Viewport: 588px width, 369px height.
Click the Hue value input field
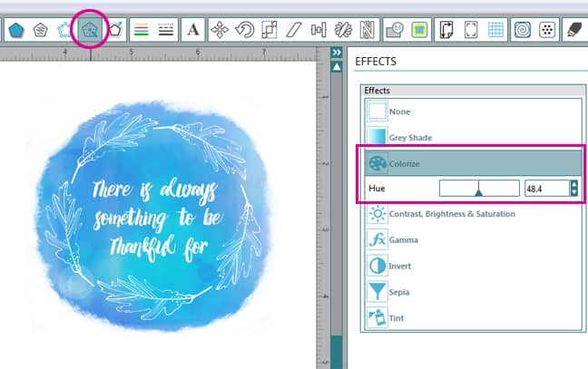coord(544,189)
